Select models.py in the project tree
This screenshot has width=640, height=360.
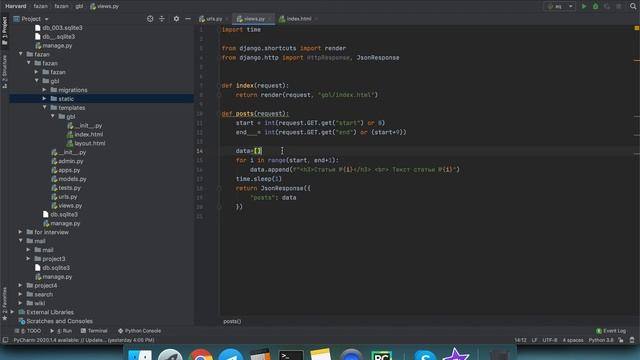pyautogui.click(x=69, y=179)
